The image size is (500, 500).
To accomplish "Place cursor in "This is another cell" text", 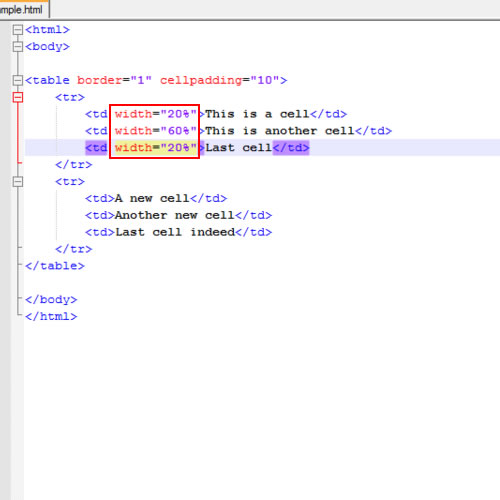I will 279,131.
